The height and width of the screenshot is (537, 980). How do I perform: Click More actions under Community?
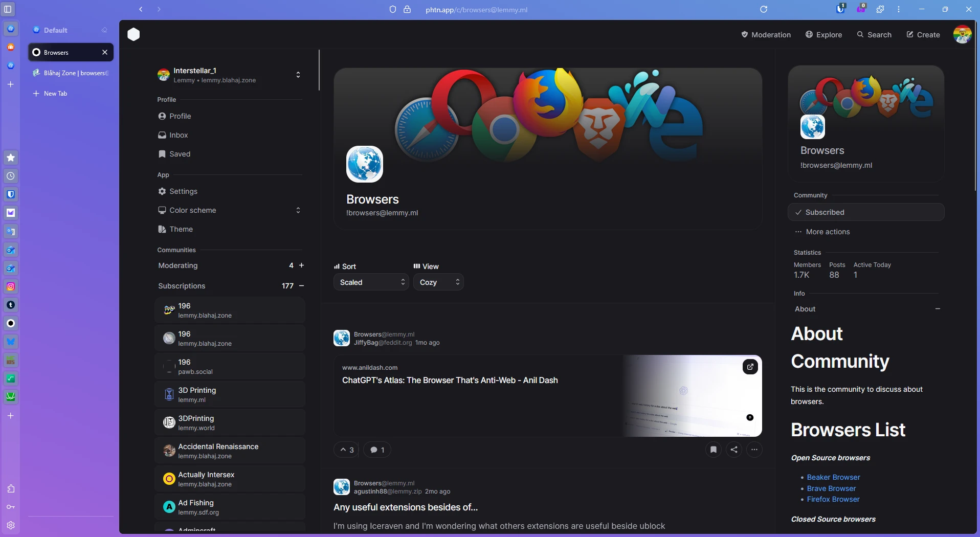tap(827, 232)
